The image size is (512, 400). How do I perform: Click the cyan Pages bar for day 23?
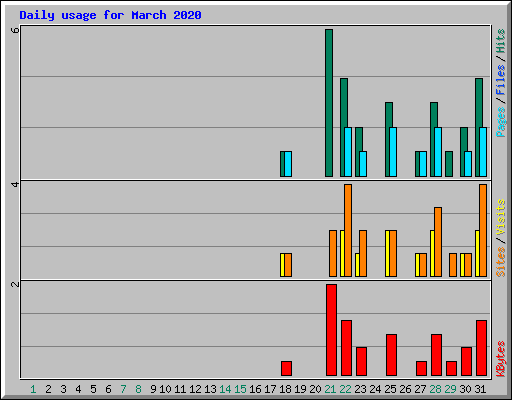click(x=363, y=164)
